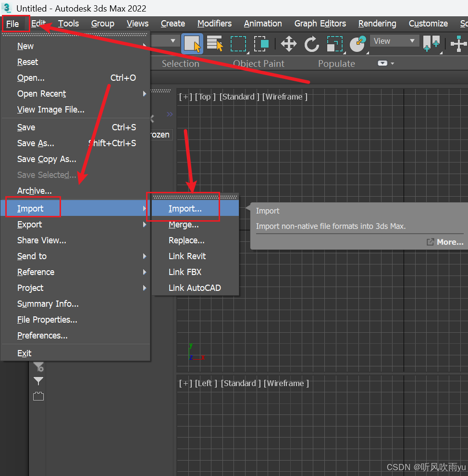Click the filter settings funnel-gear icon

38,367
